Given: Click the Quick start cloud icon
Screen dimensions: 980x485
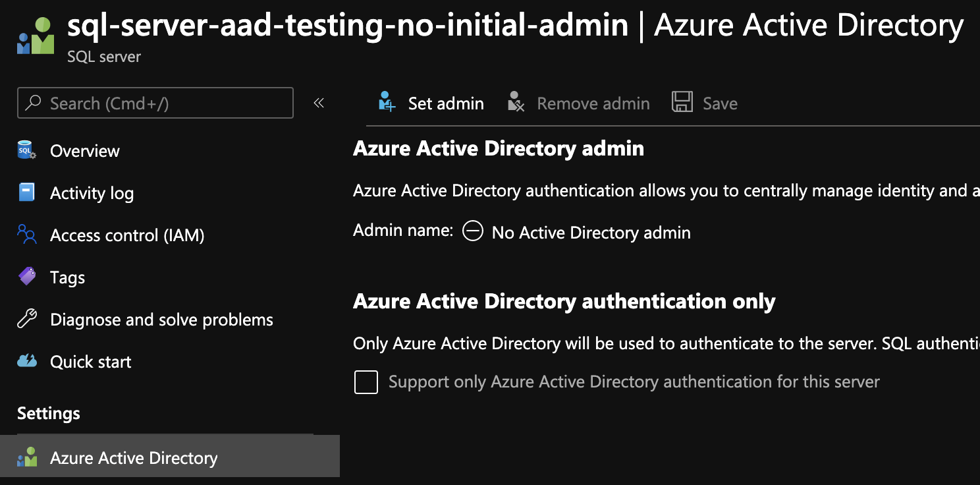Looking at the screenshot, I should pos(27,361).
